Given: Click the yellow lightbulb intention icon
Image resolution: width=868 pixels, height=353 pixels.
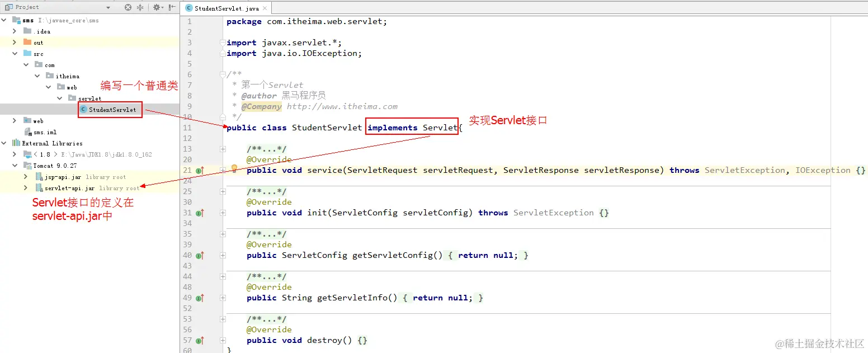Looking at the screenshot, I should tap(234, 168).
